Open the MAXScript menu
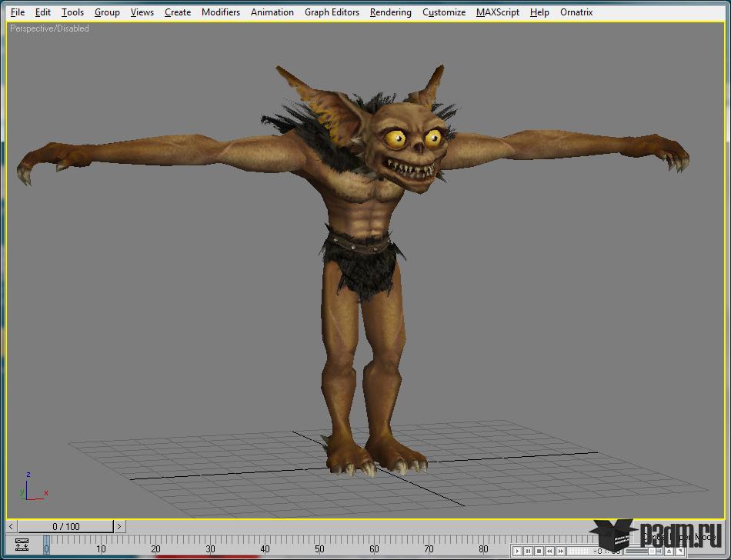The height and width of the screenshot is (560, 731). click(497, 12)
